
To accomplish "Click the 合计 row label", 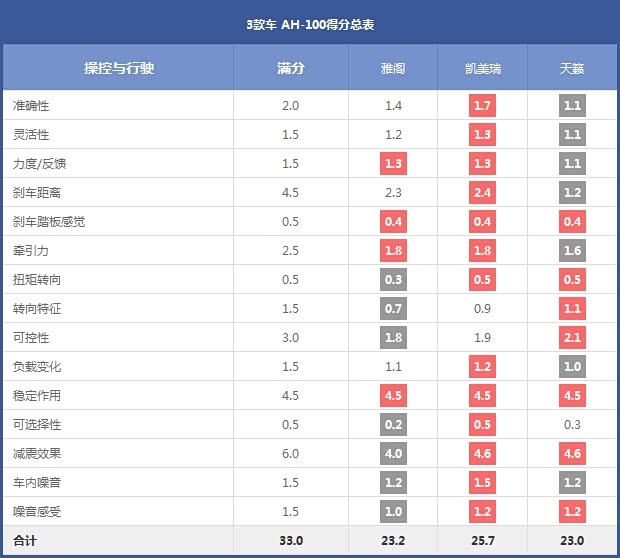I will pos(26,541).
